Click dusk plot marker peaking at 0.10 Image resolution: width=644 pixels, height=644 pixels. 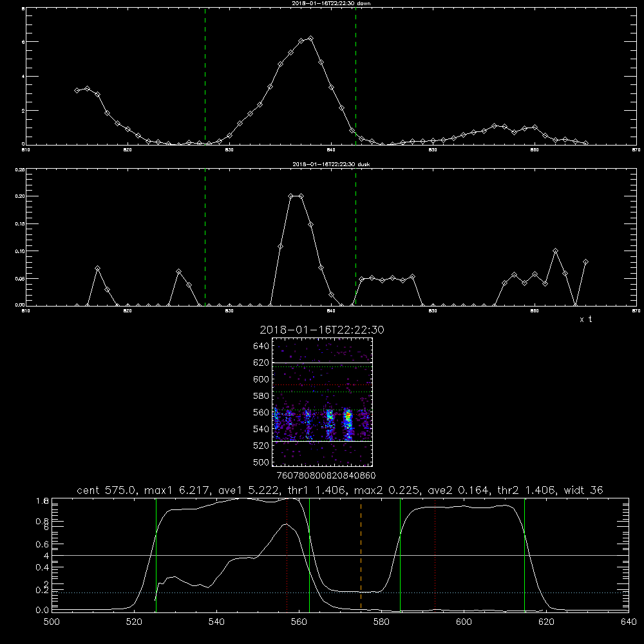click(x=555, y=251)
